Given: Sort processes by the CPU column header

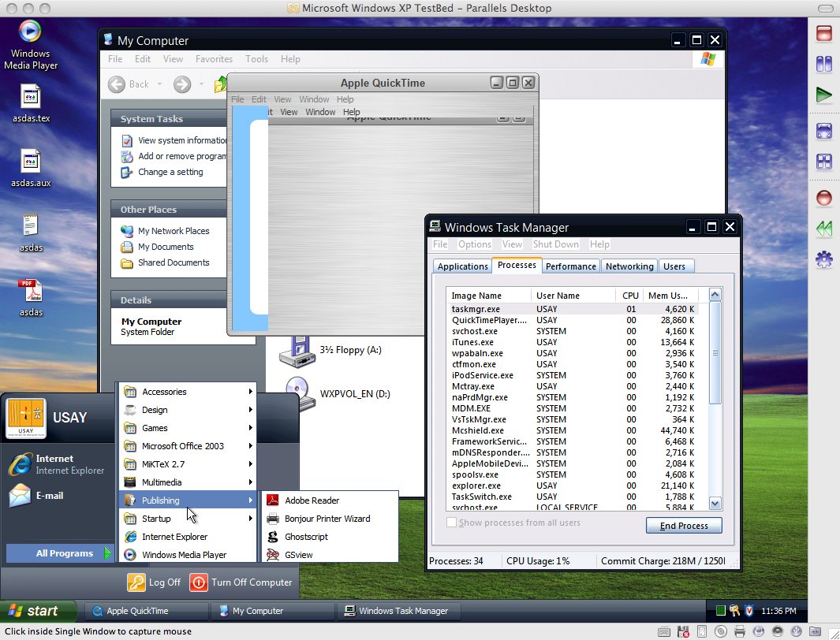Looking at the screenshot, I should tap(629, 296).
